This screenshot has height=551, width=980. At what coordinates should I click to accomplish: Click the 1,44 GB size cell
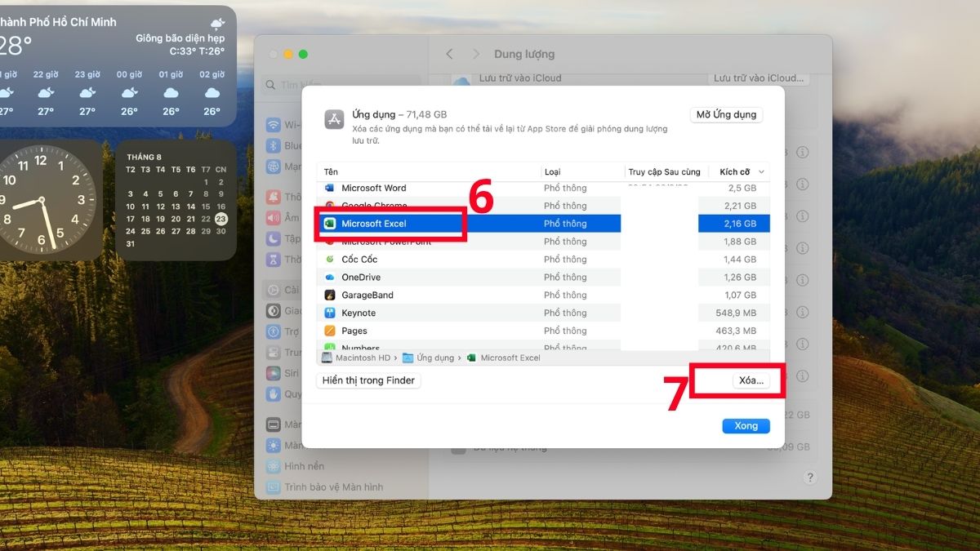(740, 259)
